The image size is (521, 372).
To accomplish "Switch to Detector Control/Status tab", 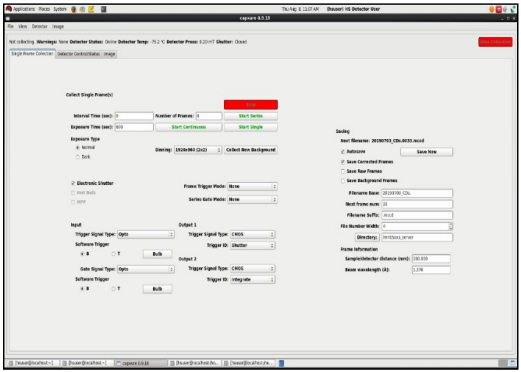I will point(79,54).
